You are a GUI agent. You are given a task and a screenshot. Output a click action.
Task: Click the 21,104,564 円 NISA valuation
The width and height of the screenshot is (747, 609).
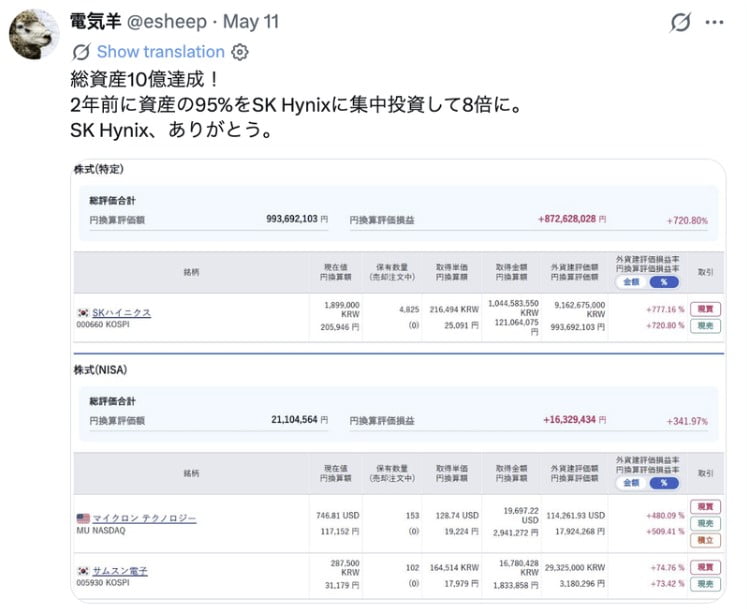click(299, 419)
